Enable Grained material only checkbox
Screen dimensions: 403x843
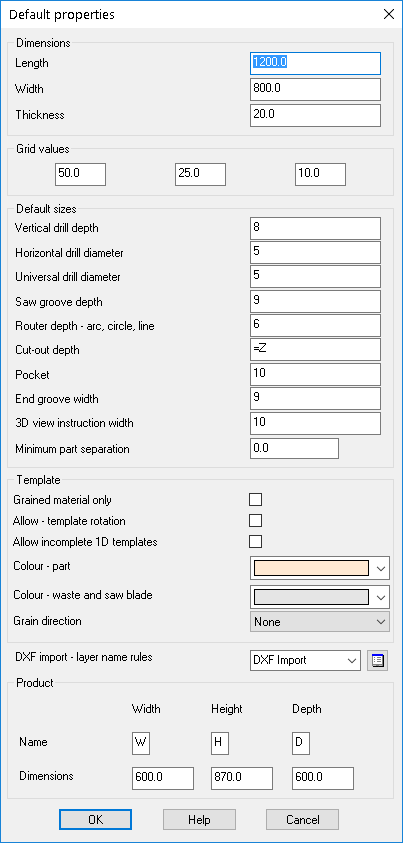(x=255, y=500)
